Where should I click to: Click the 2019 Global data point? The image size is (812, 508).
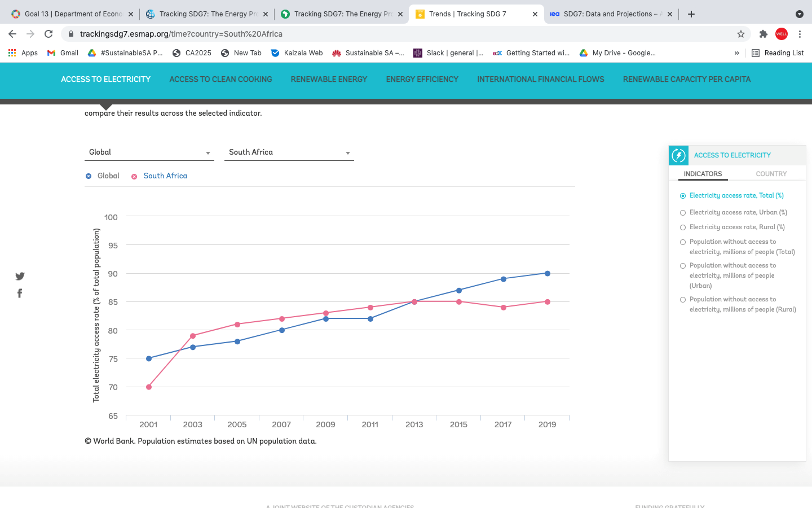[547, 274]
